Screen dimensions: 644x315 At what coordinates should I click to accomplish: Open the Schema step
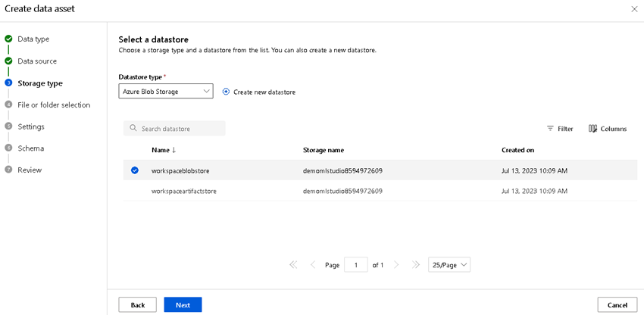click(31, 148)
